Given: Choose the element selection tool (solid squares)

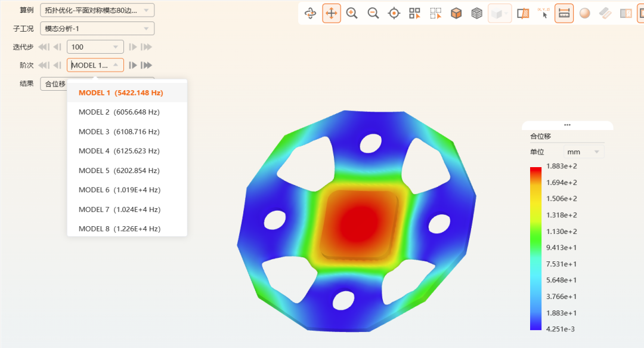Looking at the screenshot, I should 415,13.
